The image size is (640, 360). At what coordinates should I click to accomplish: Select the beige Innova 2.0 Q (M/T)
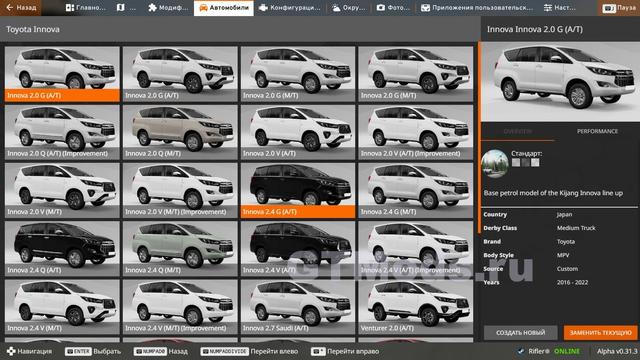pyautogui.click(x=180, y=132)
